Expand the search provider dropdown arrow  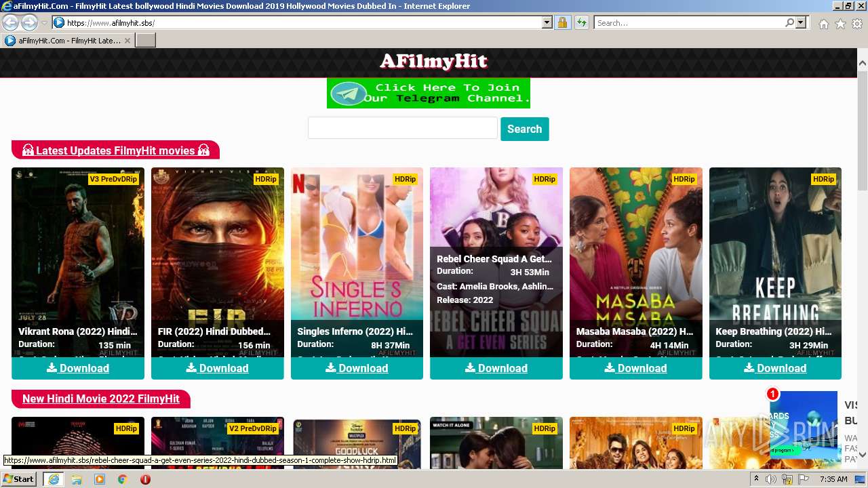pyautogui.click(x=801, y=22)
